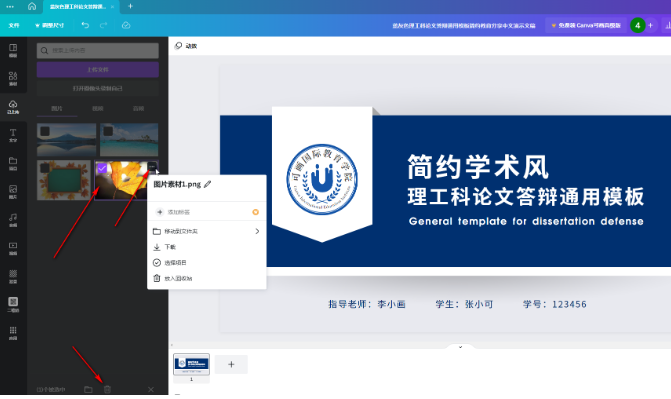Screen dimensions: 671x399
Task: Open the home icon in the tab bar
Action: pos(32,6)
